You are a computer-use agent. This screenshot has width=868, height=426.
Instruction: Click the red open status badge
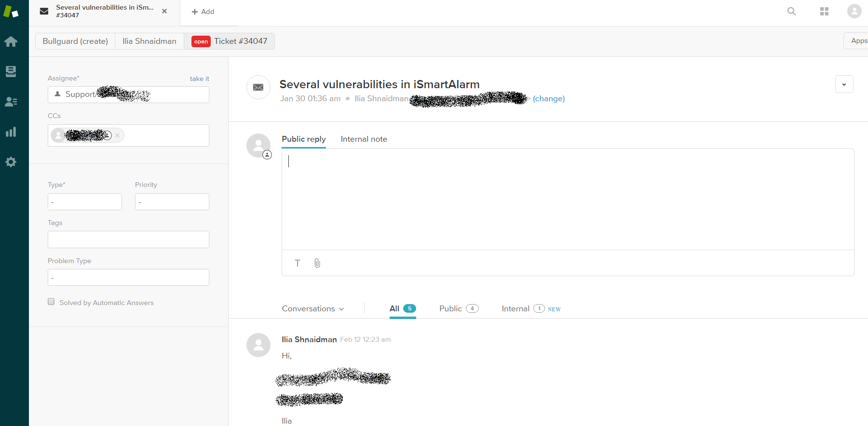(201, 41)
